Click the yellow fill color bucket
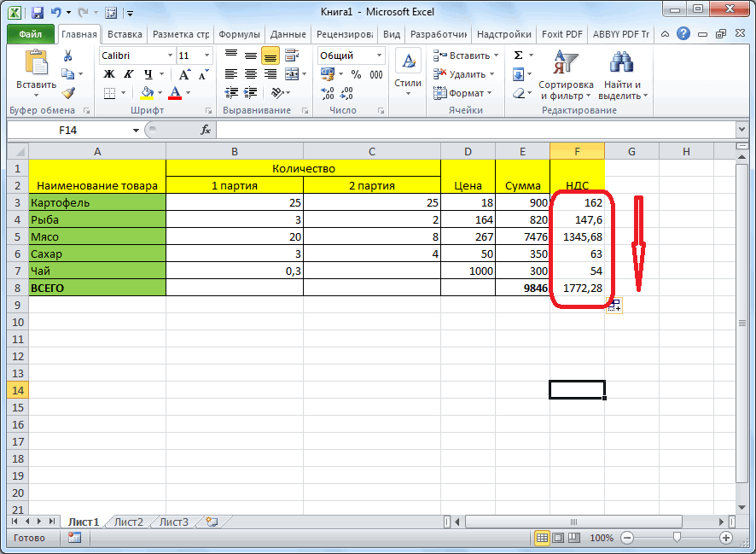This screenshot has height=554, width=756. [x=147, y=93]
